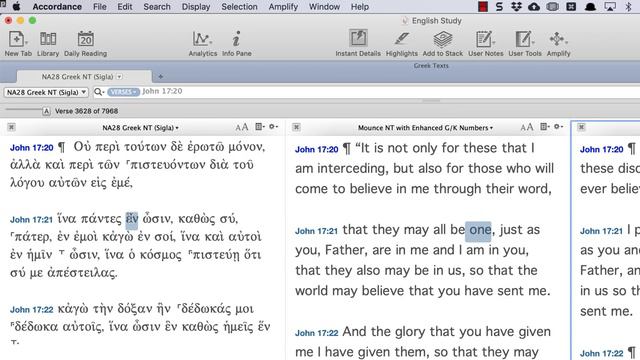Viewport: 640px width, 360px height.
Task: Click the Bluetooth menu bar icon
Action: click(x=629, y=7)
